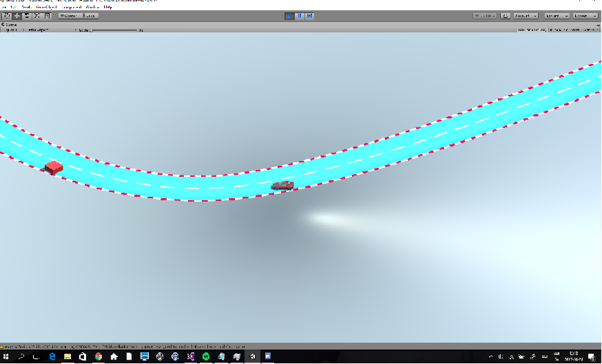
Task: Adjust the Game view Scale slider
Action: pyautogui.click(x=114, y=30)
